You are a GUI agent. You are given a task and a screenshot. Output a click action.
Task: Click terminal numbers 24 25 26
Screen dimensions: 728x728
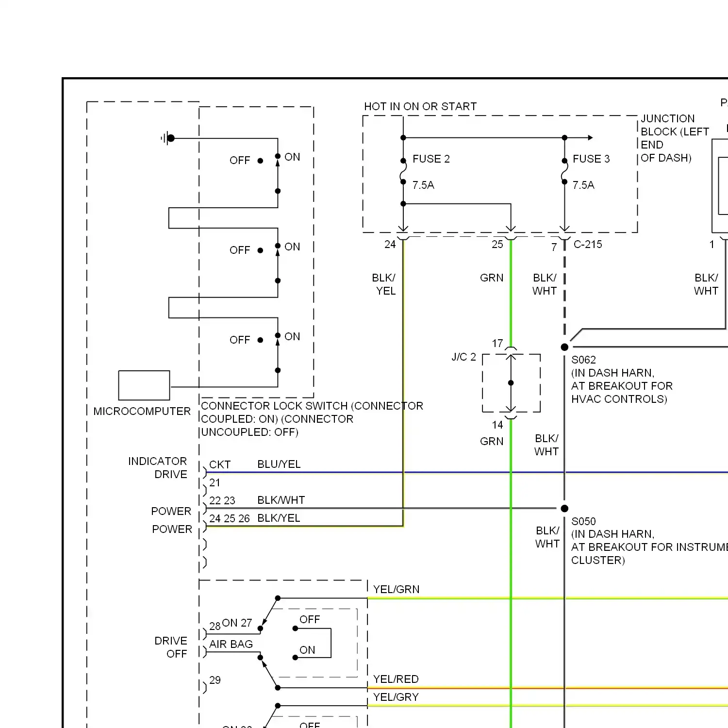pos(229,518)
